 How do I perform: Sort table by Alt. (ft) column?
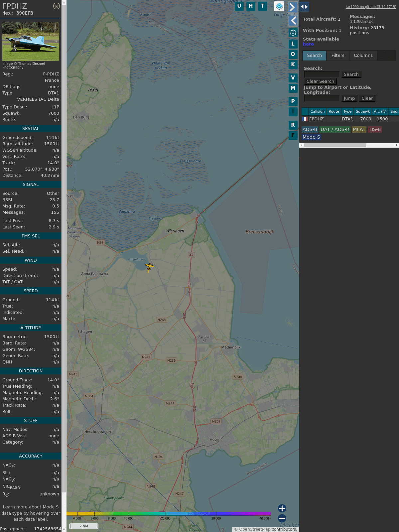[380, 111]
